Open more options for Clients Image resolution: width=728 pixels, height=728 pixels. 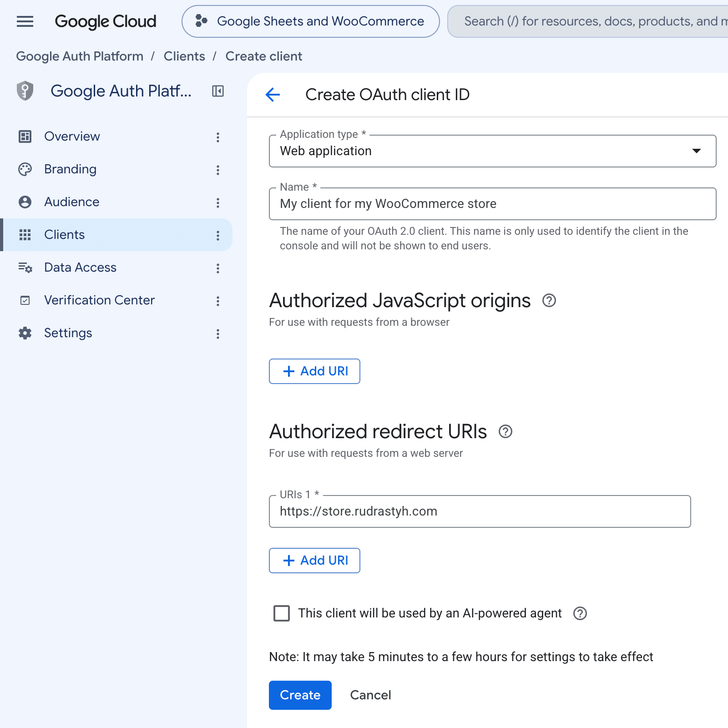coord(218,235)
